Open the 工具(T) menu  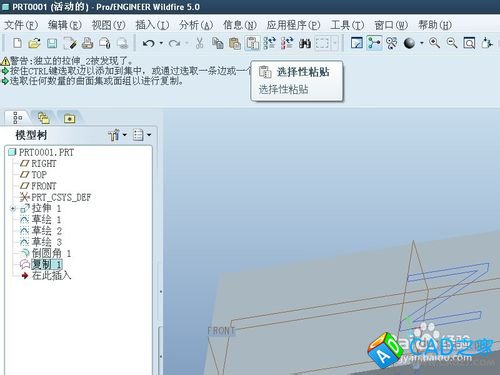coord(347,25)
